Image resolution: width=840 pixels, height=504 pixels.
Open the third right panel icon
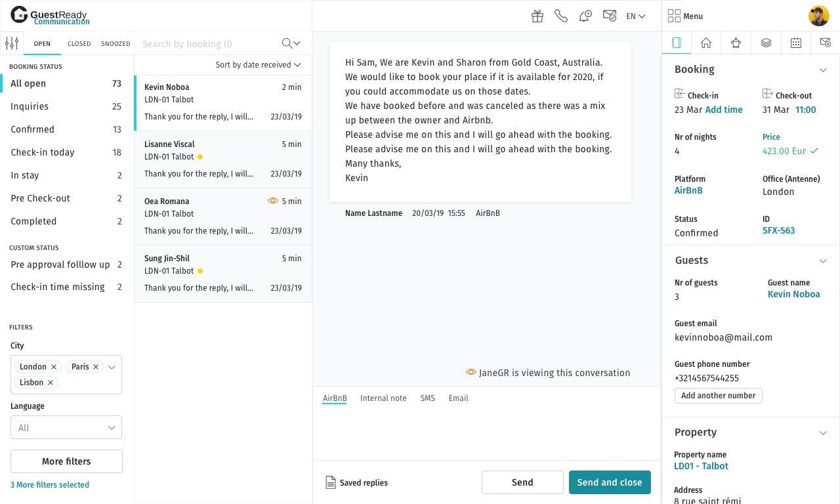tap(736, 43)
